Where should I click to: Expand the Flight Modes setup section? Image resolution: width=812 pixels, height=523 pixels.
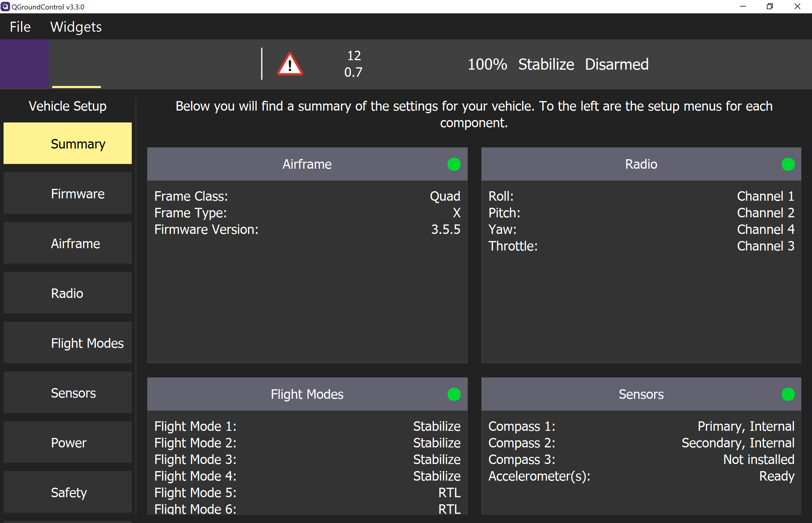pyautogui.click(x=67, y=343)
